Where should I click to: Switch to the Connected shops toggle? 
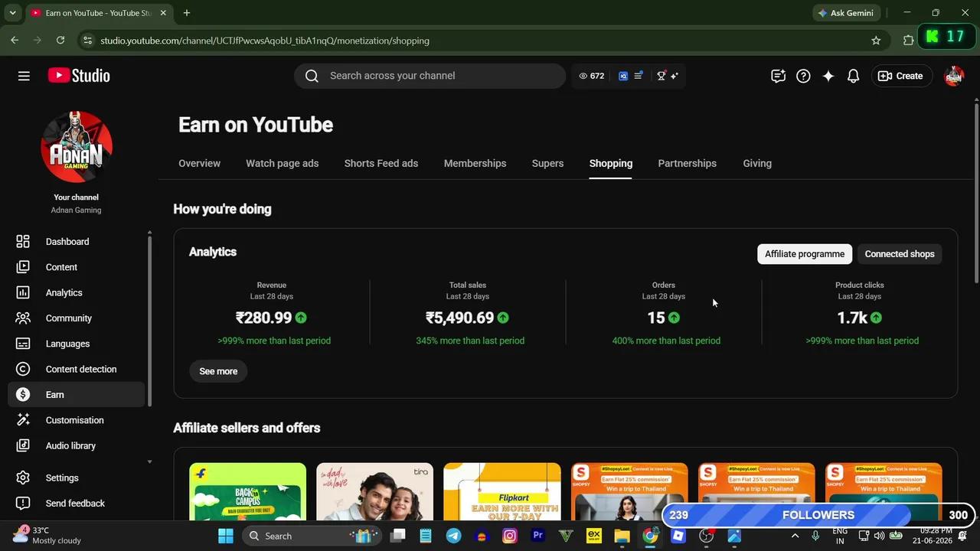(900, 254)
